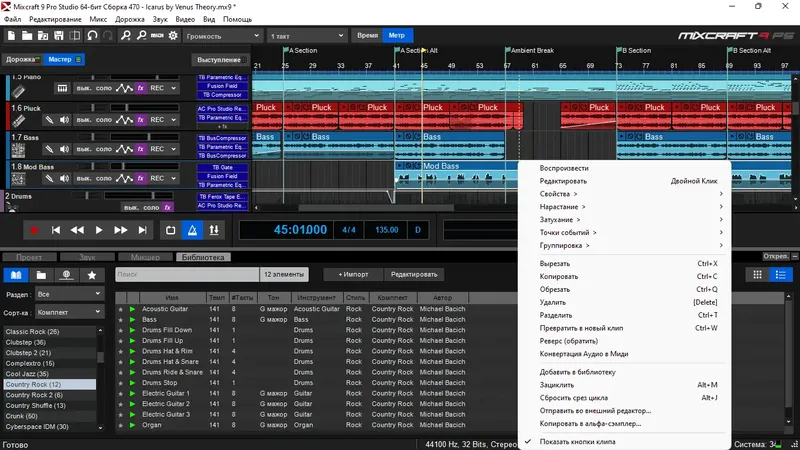This screenshot has height=450, width=800.
Task: Click the instrument thumbnail of 1.6 Pluck track
Action: pos(18,121)
